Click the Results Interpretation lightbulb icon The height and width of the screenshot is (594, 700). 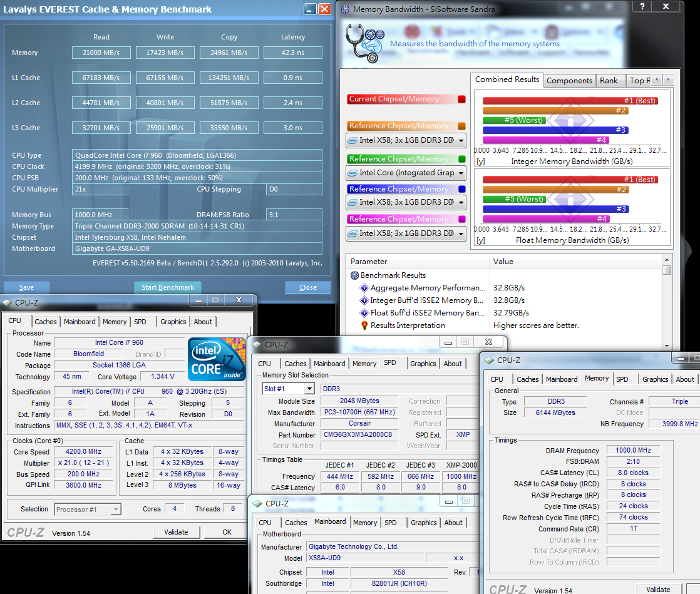pyautogui.click(x=364, y=325)
